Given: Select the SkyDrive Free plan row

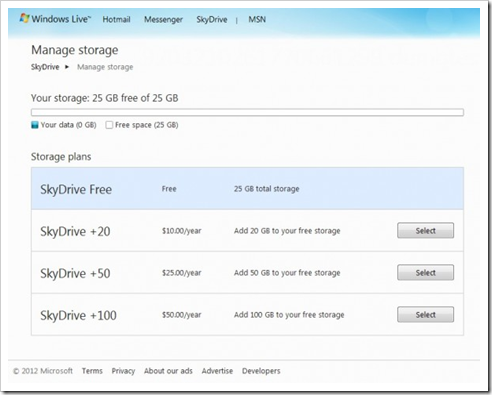Looking at the screenshot, I should pos(247,189).
